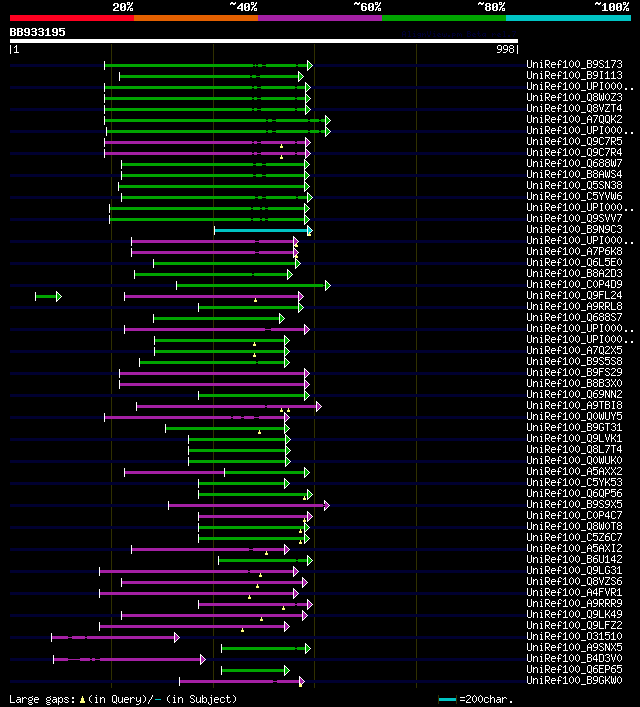This screenshot has width=640, height=707.
Task: Select the label UniRef100_B9S9X5
Action: pyautogui.click(x=574, y=504)
